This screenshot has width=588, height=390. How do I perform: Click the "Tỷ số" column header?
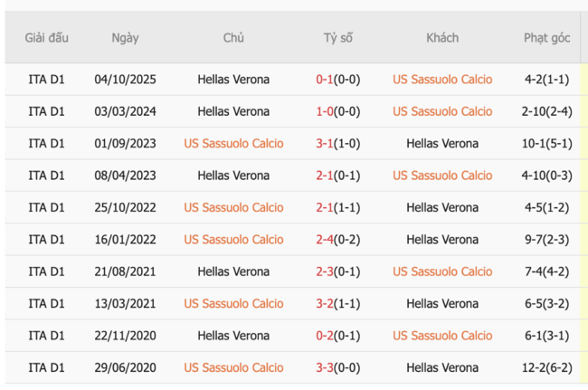tap(337, 38)
